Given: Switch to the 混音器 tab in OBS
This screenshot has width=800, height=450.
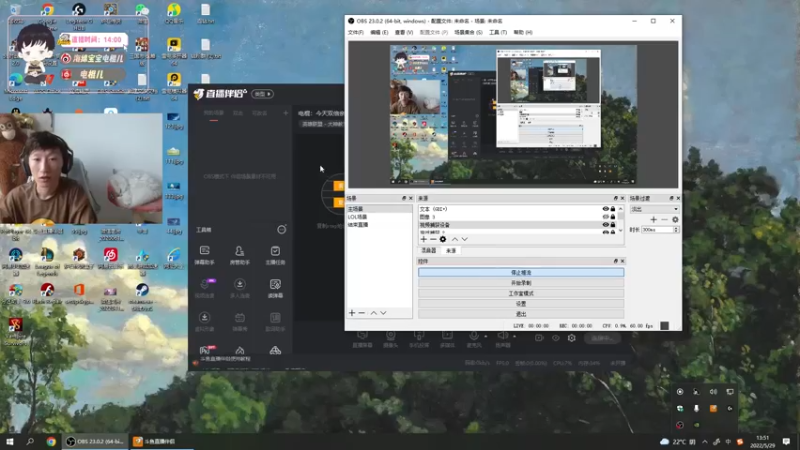Looking at the screenshot, I should (429, 251).
